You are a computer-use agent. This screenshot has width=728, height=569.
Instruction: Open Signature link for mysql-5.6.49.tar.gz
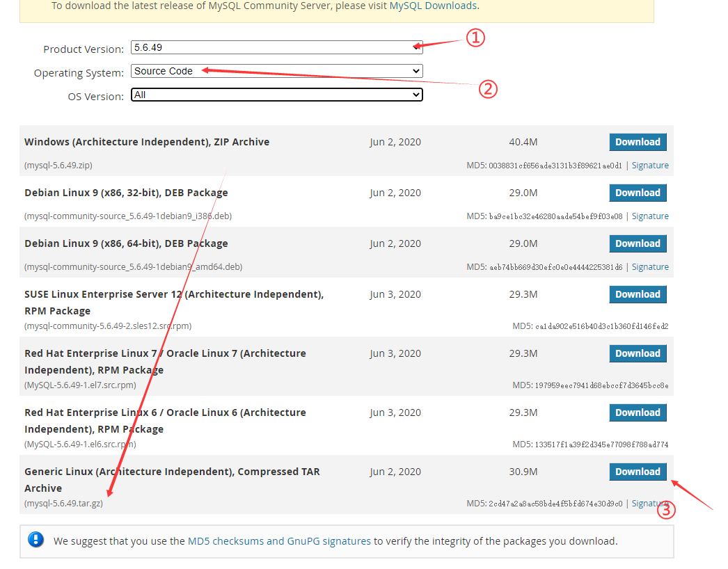[650, 504]
